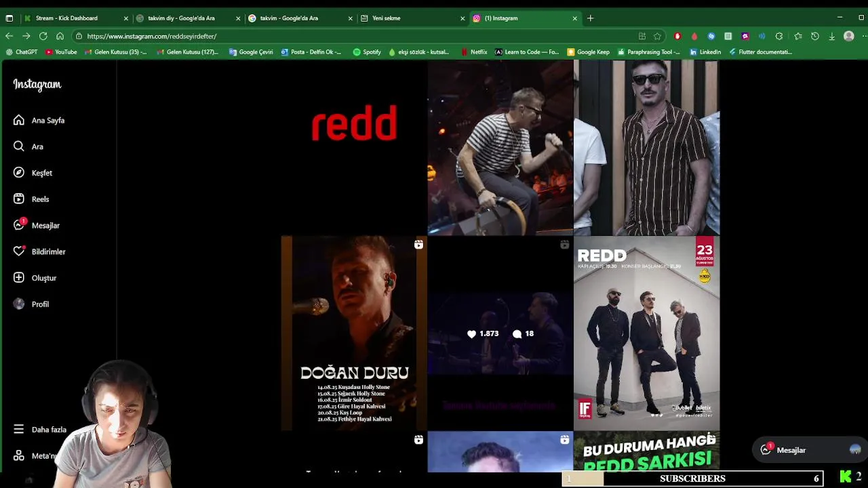Click Oluştur to create a post
The image size is (868, 488).
35,278
